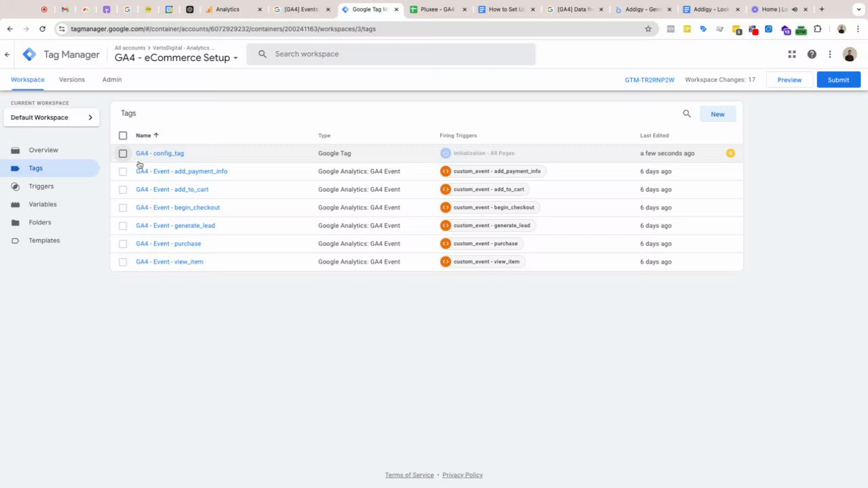
Task: Click the Search workspace field
Action: 391,54
